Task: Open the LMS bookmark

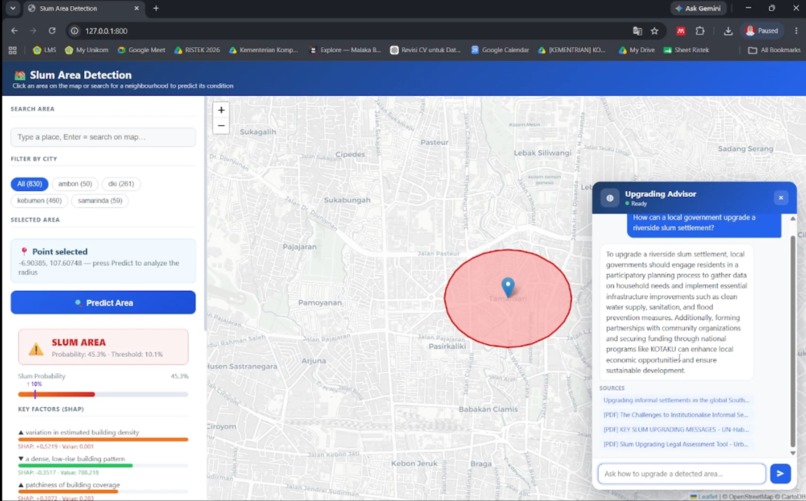Action: click(x=44, y=50)
